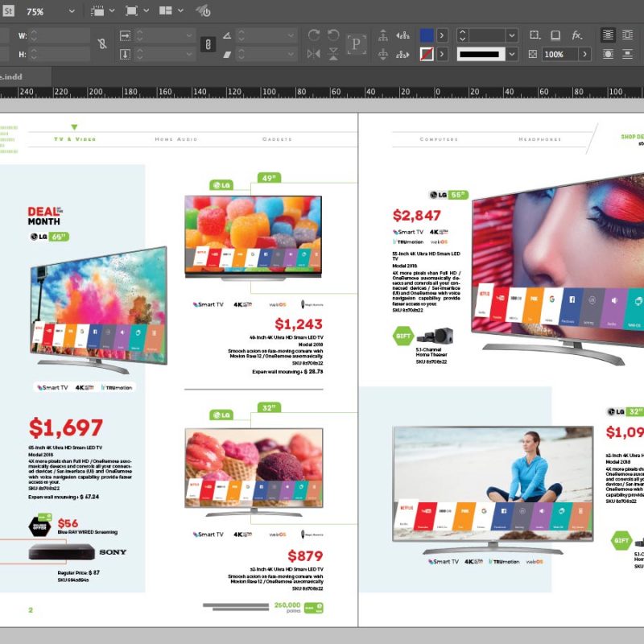Click the Opacity checkerboard icon
This screenshot has height=644, width=644.
532,54
